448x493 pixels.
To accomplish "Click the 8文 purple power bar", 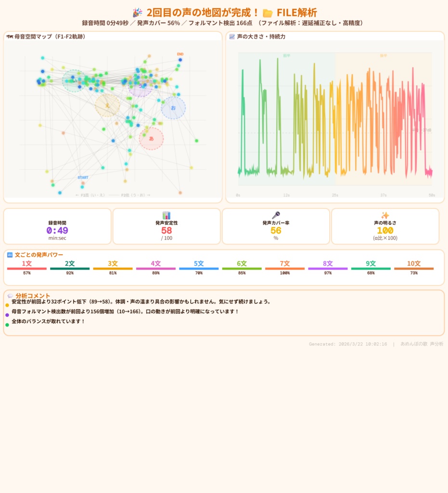I will tap(328, 269).
